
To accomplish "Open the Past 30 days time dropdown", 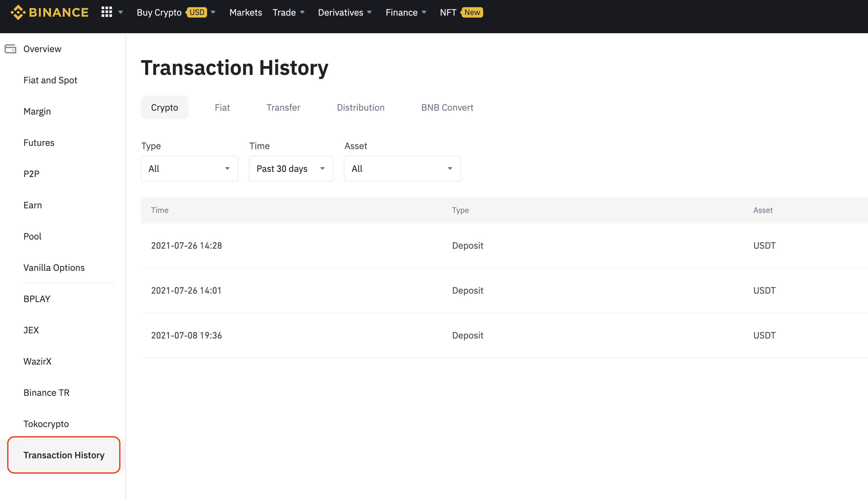I will tap(290, 169).
